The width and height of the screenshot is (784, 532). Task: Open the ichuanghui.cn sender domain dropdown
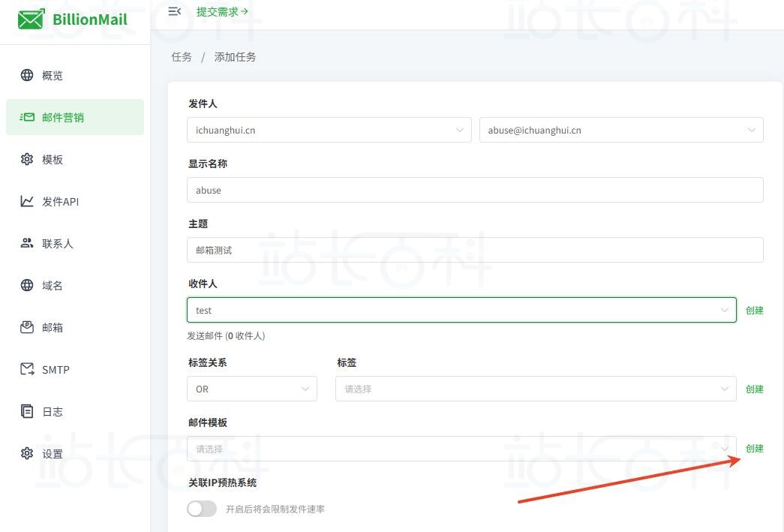[329, 130]
